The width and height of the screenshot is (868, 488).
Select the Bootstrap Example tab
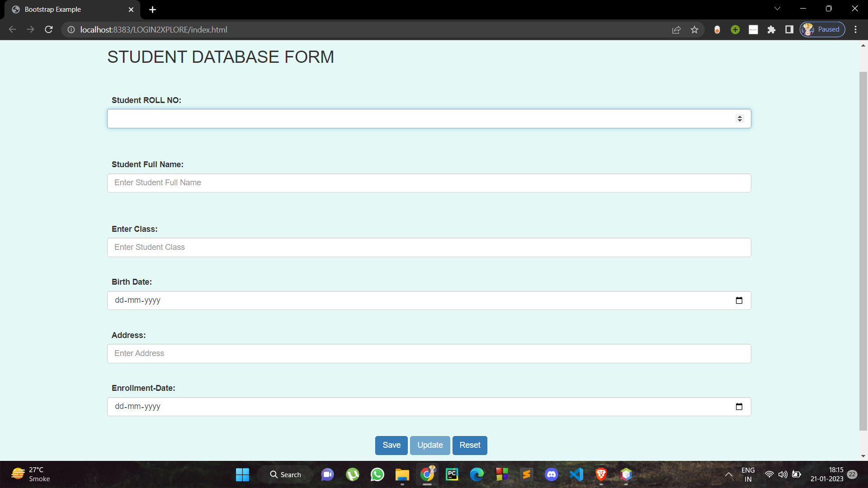click(x=68, y=9)
